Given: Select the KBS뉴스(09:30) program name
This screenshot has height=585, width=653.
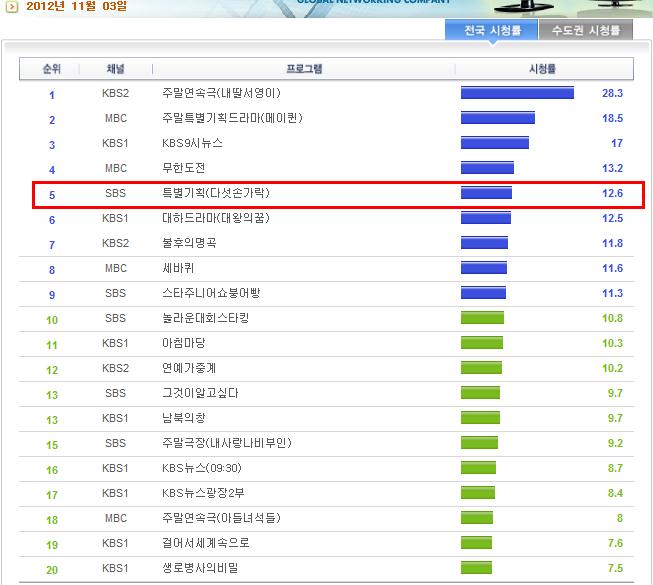Looking at the screenshot, I should click(x=202, y=468).
